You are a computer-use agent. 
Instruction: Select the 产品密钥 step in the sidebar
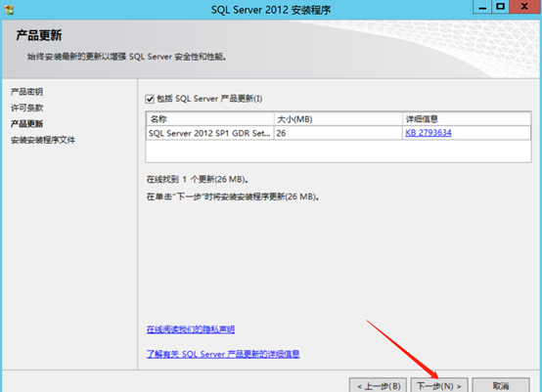(27, 92)
